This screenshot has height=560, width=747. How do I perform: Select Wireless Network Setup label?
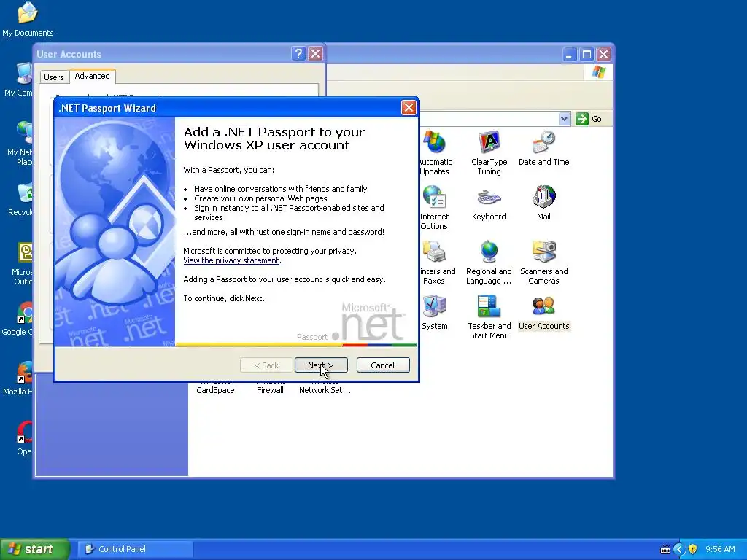coord(325,389)
